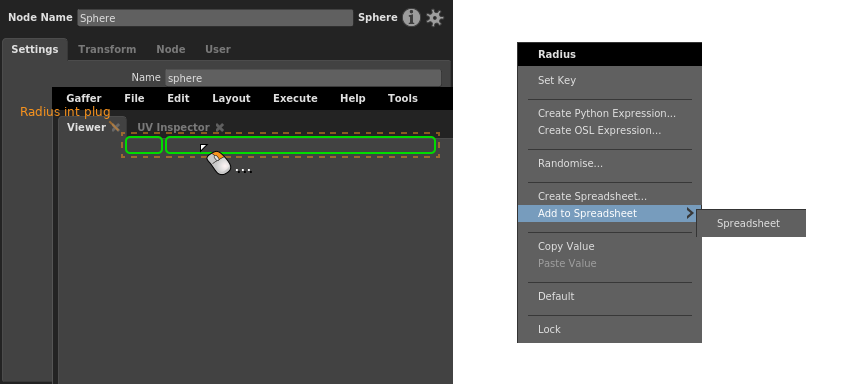Pick Spreadsheet in the submenu
The width and height of the screenshot is (850, 384).
coord(751,223)
